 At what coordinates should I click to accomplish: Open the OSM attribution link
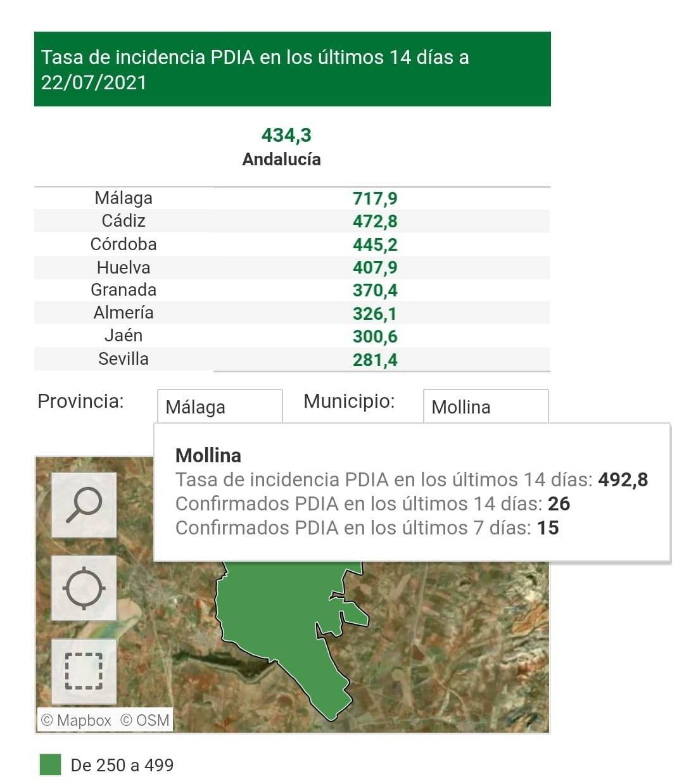145,720
